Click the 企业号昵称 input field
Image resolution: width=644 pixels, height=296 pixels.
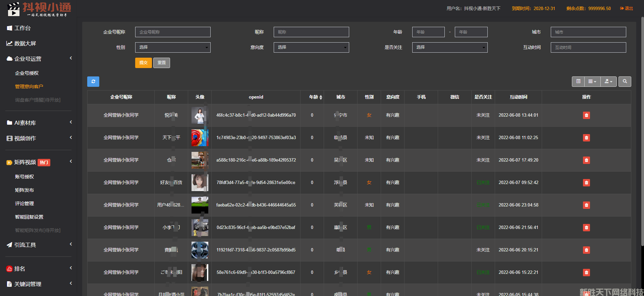(x=173, y=32)
